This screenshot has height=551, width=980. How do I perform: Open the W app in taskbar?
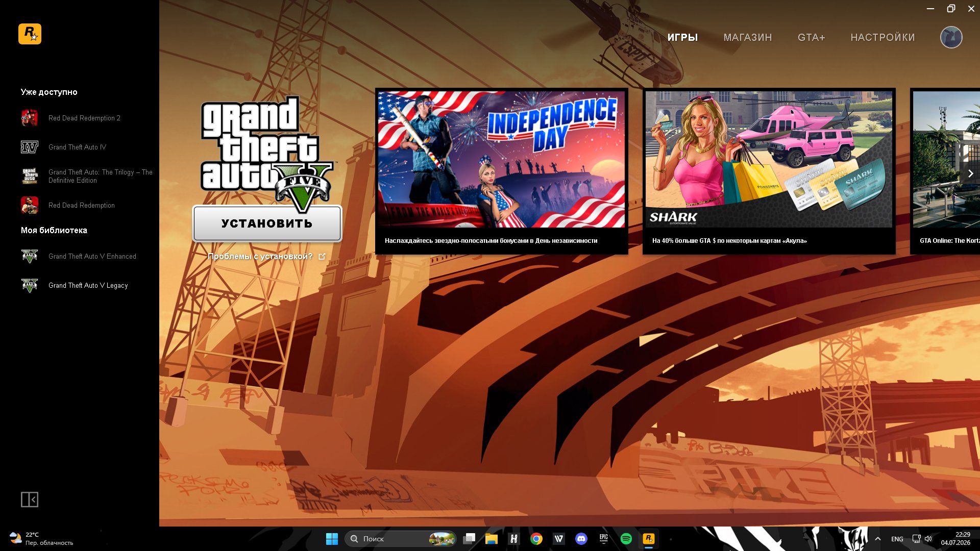(x=559, y=539)
